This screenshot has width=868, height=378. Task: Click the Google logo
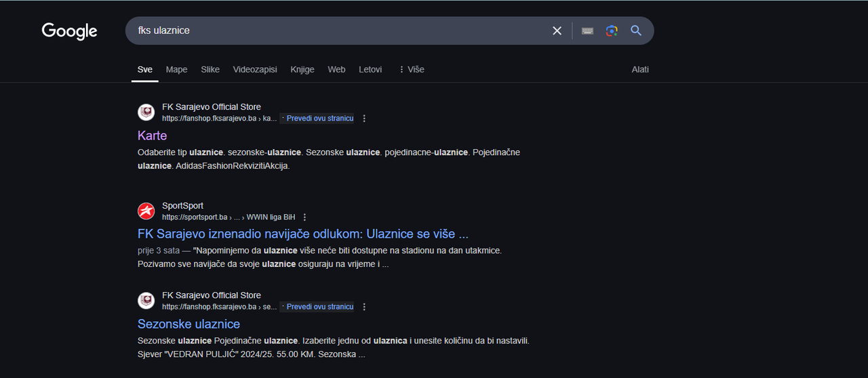coord(69,31)
